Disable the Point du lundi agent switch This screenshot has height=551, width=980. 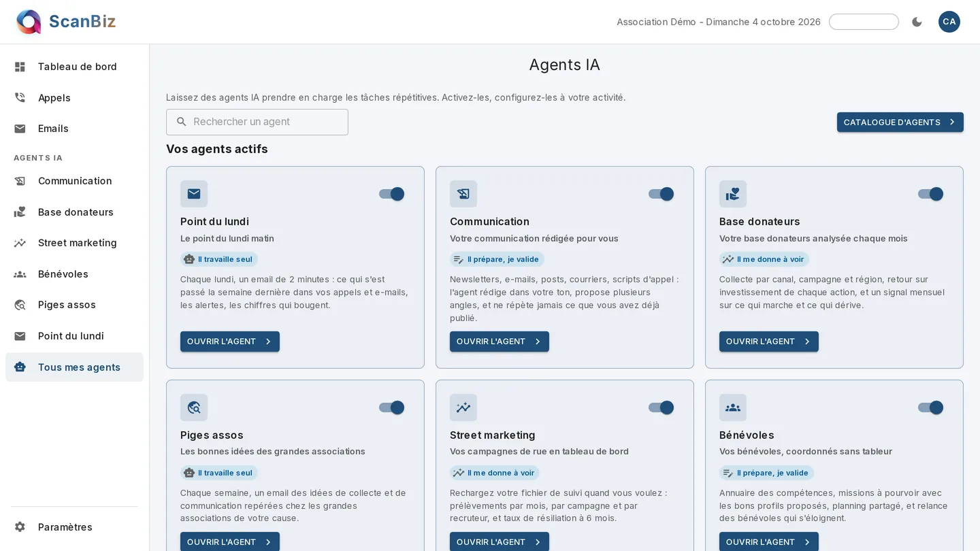point(392,194)
